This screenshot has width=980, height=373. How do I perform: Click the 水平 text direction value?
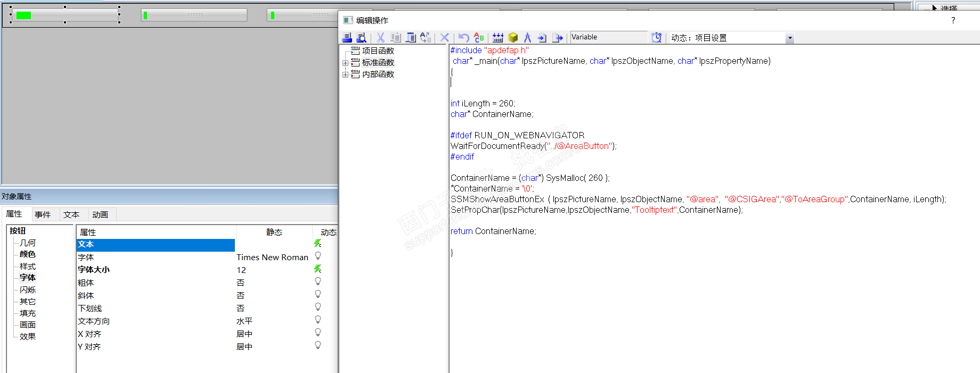244,321
